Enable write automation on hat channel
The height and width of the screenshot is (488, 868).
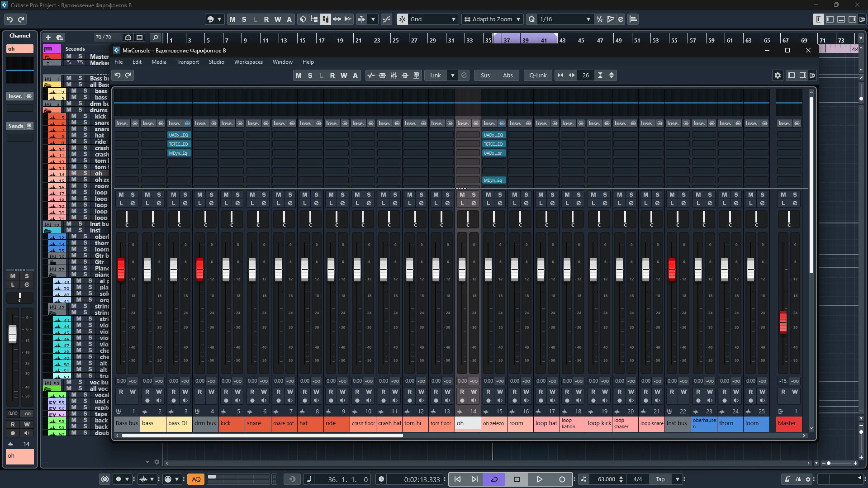(317, 392)
